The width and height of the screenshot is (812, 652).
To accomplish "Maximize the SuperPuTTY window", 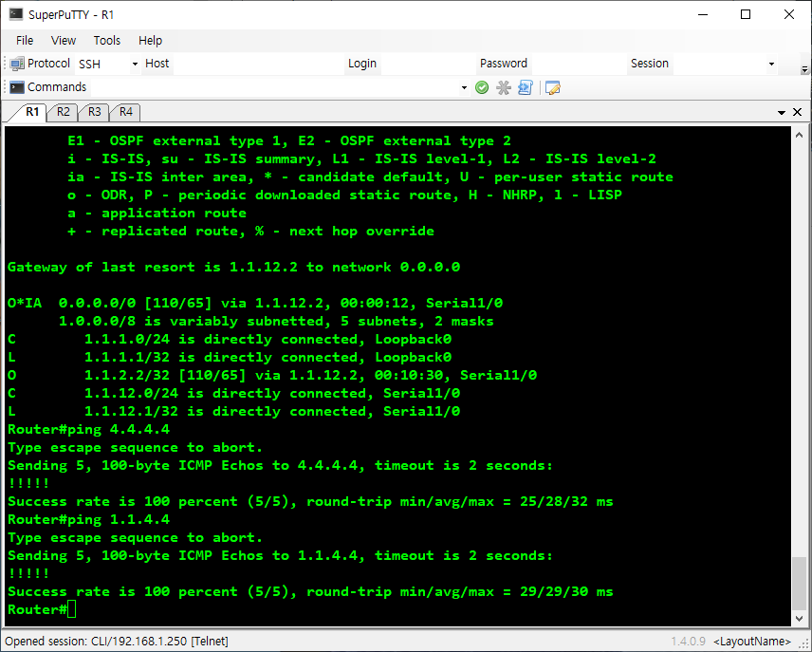I will coord(746,14).
